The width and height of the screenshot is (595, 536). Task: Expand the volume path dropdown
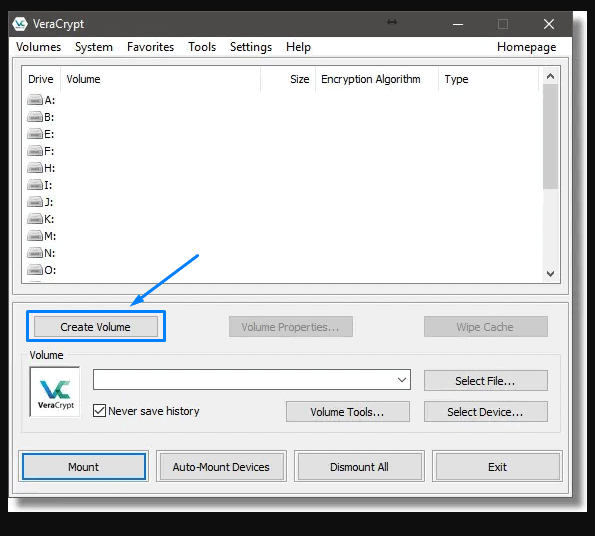pos(402,380)
